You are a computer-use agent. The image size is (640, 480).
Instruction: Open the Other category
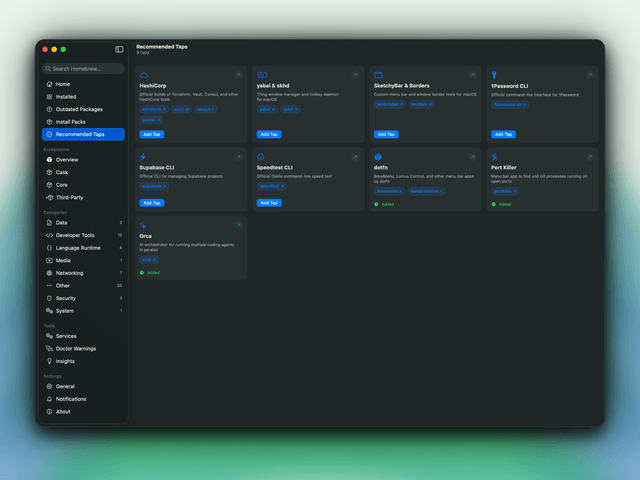point(83,286)
